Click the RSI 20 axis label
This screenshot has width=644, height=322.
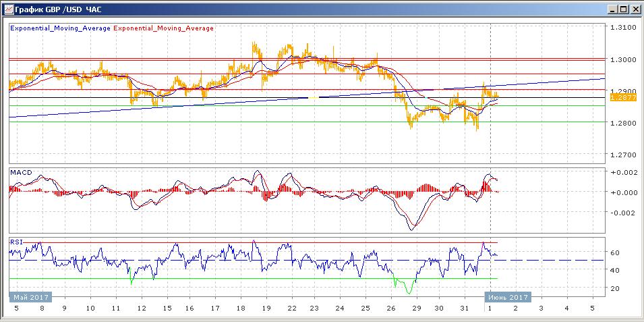(x=615, y=288)
